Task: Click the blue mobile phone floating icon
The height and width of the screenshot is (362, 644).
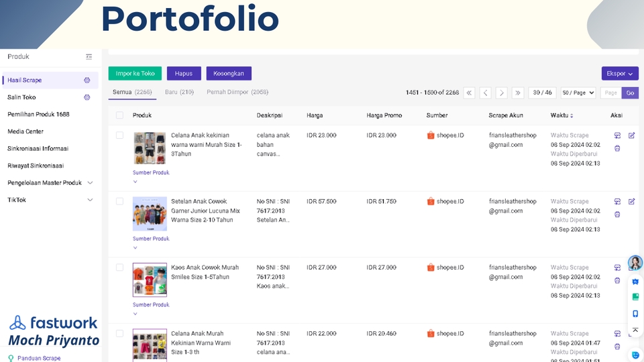Action: click(635, 314)
